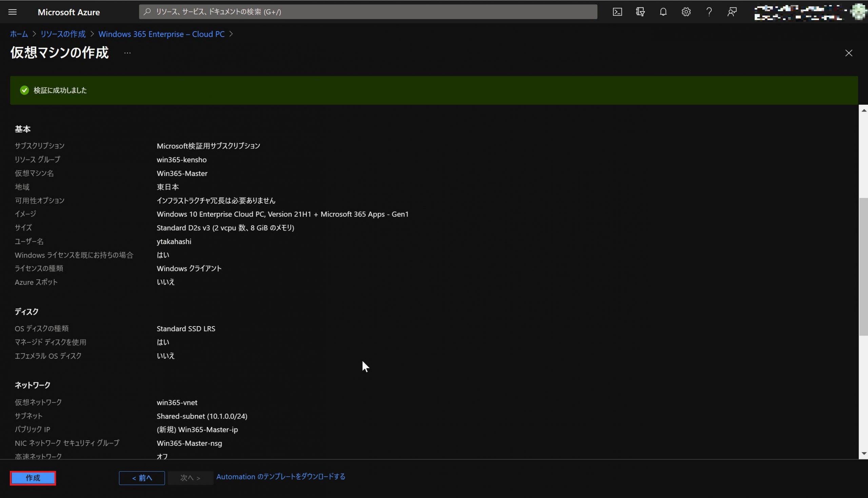The height and width of the screenshot is (498, 868).
Task: Open Windows 365 Enterprise breadcrumb
Action: click(x=161, y=34)
